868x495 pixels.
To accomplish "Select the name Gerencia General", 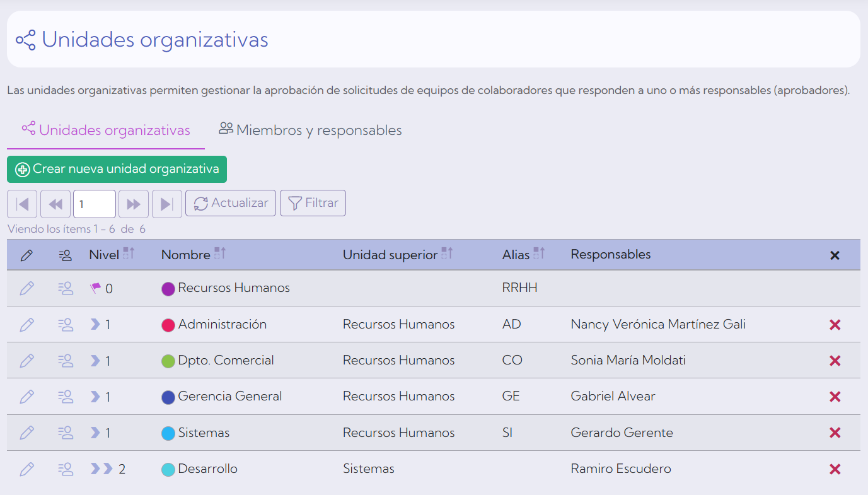I will pyautogui.click(x=230, y=396).
